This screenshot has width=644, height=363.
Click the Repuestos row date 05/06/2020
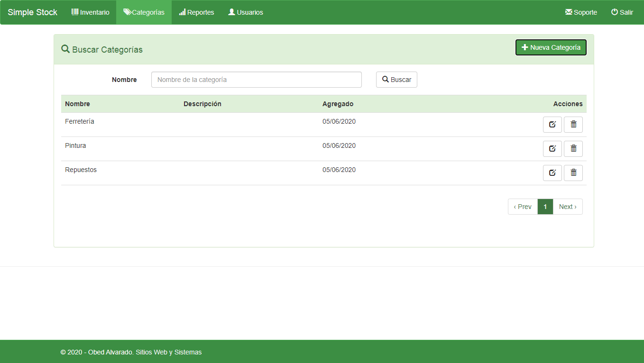click(x=339, y=170)
